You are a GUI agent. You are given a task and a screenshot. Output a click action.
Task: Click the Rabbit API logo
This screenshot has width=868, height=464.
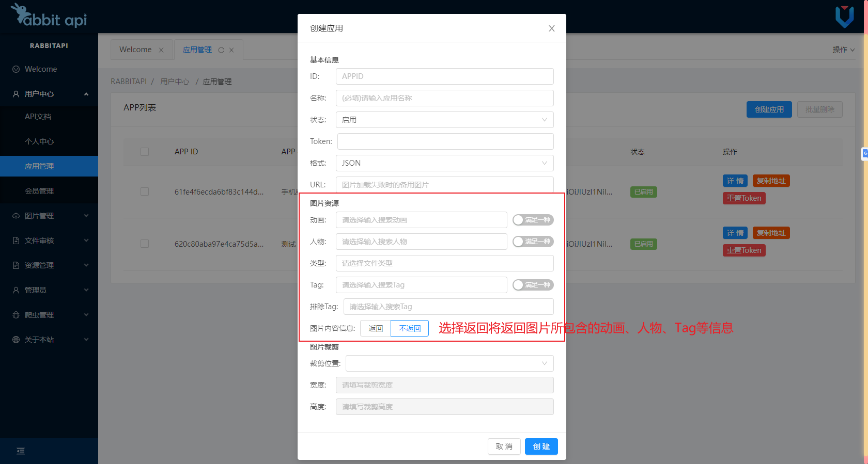tap(49, 15)
